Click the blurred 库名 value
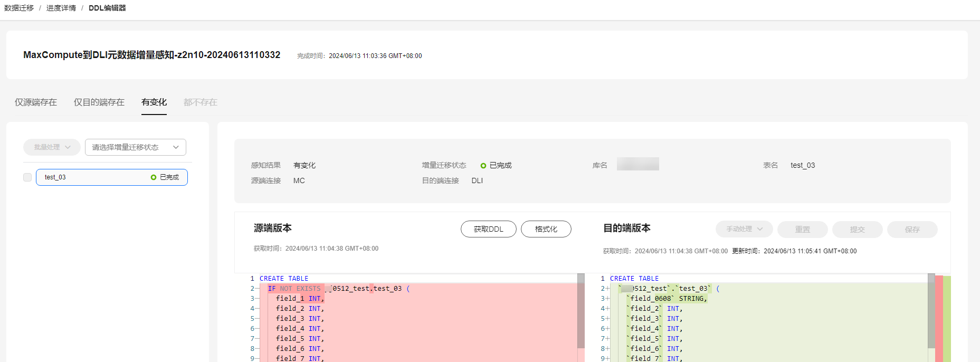 click(x=638, y=164)
